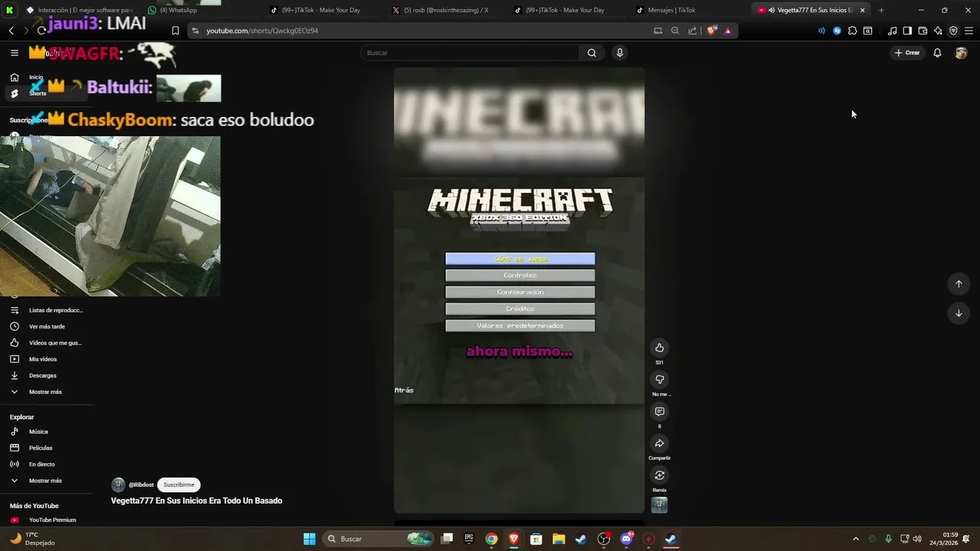The image size is (980, 551).
Task: Open the extensions puzzle icon
Action: (852, 31)
